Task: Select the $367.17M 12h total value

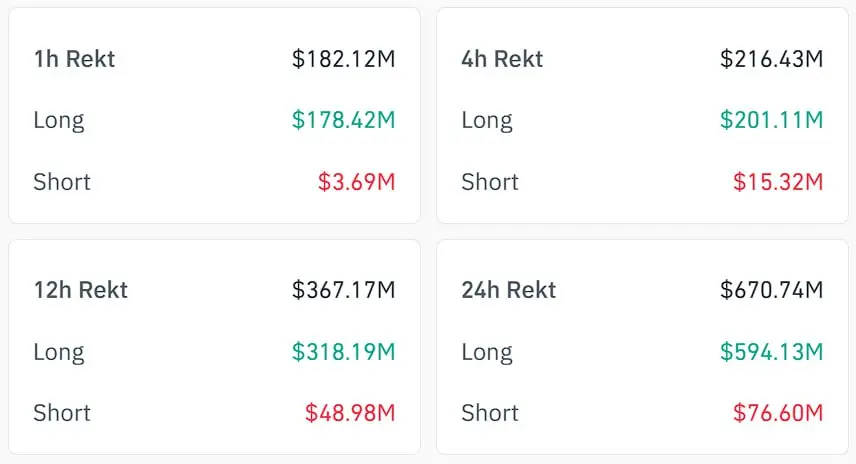Action: (344, 291)
